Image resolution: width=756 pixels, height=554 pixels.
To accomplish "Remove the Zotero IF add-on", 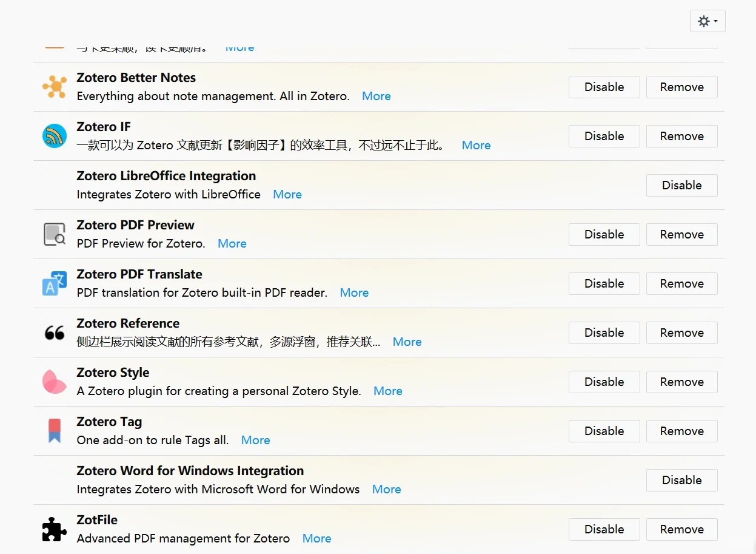I will point(682,136).
